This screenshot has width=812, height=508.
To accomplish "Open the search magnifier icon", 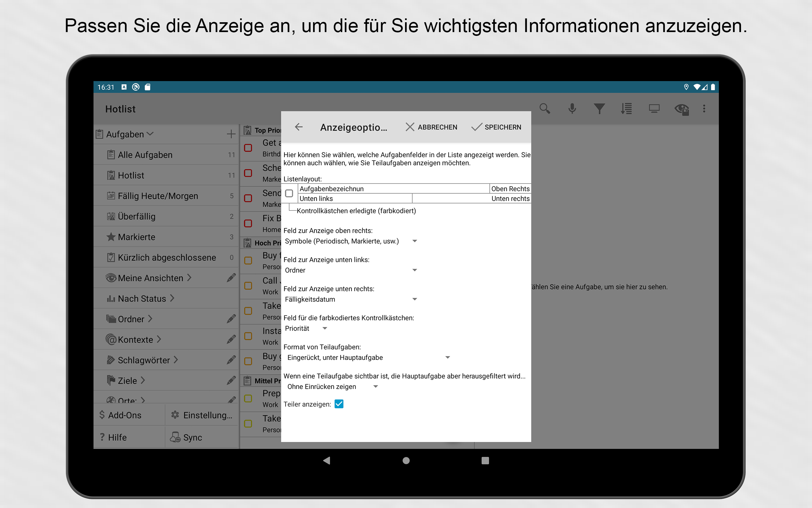I will point(545,109).
